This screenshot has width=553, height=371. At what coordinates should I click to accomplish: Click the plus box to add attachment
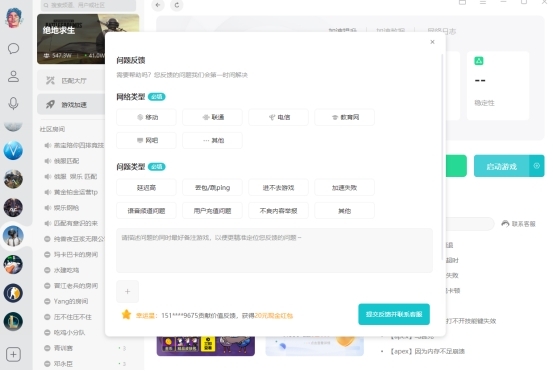127,291
